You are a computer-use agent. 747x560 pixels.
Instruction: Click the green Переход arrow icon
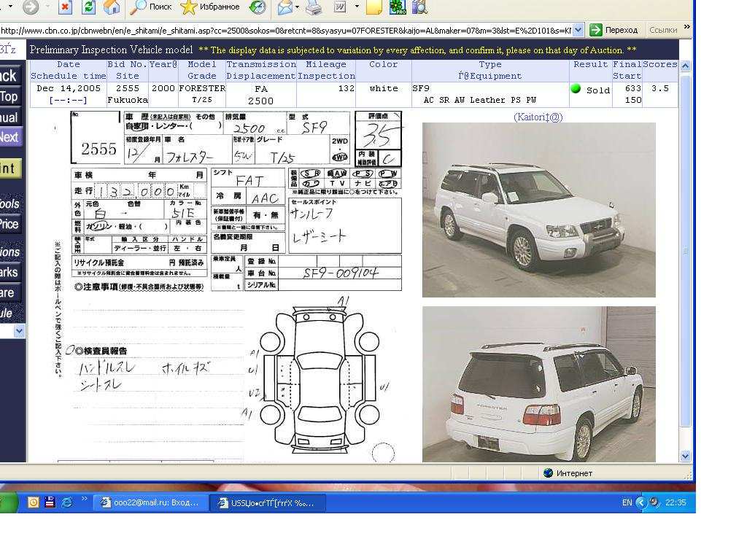(595, 30)
